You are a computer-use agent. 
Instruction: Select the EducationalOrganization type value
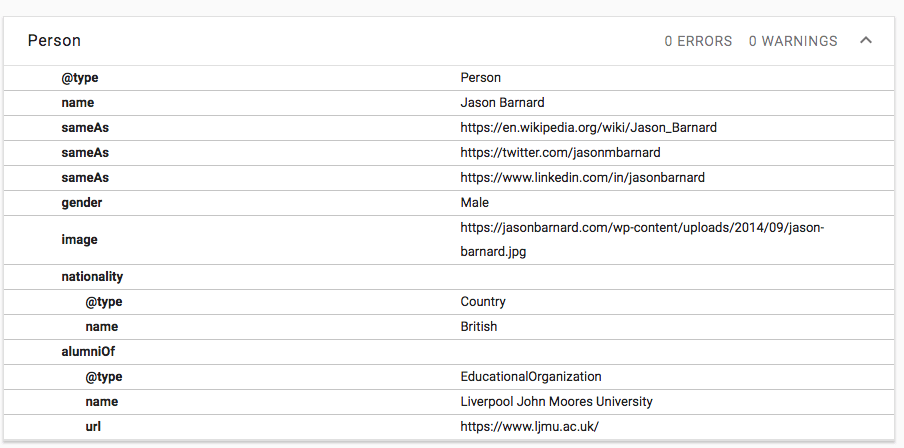530,377
